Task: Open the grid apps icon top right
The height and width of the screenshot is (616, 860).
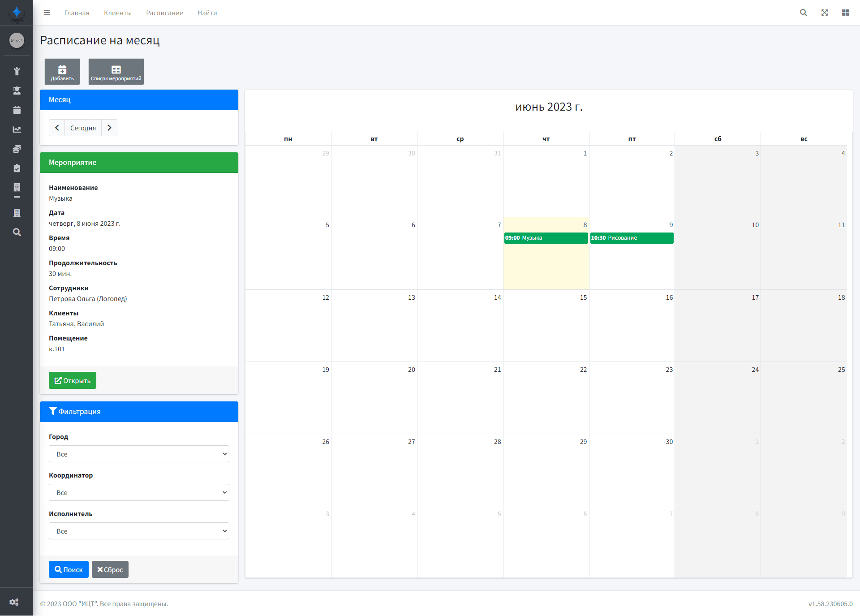Action: (846, 13)
